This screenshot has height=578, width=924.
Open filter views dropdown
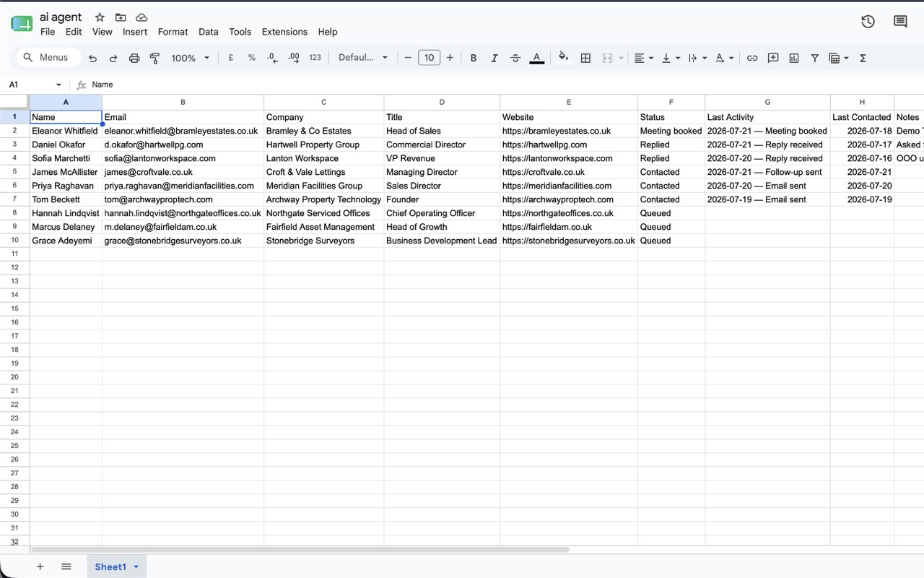pyautogui.click(x=838, y=58)
